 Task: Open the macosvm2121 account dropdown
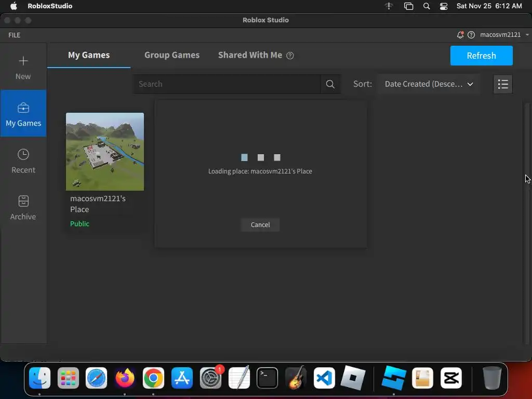coord(504,35)
